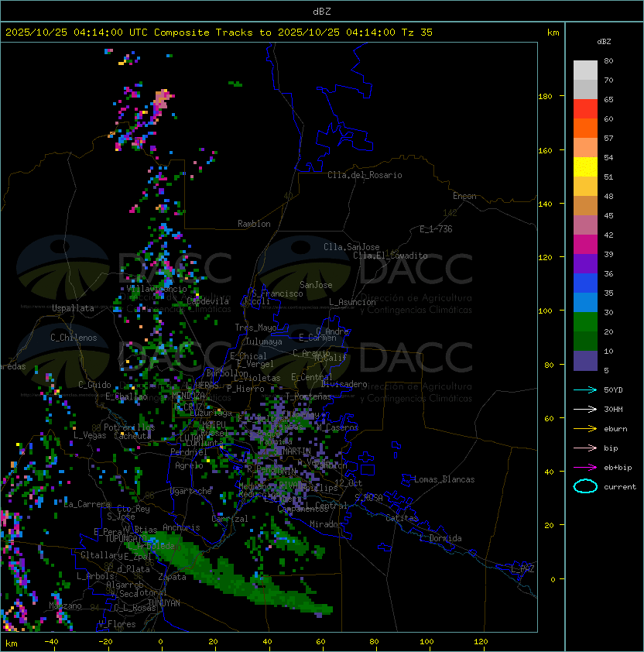Click the 'Clla.del_Rosario' map label
The width and height of the screenshot is (644, 652).
pos(365,175)
